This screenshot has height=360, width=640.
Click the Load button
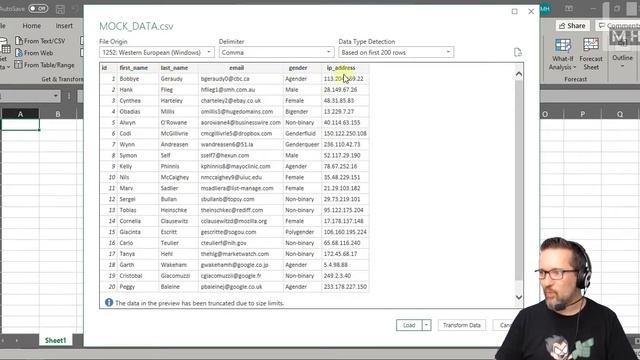[409, 325]
